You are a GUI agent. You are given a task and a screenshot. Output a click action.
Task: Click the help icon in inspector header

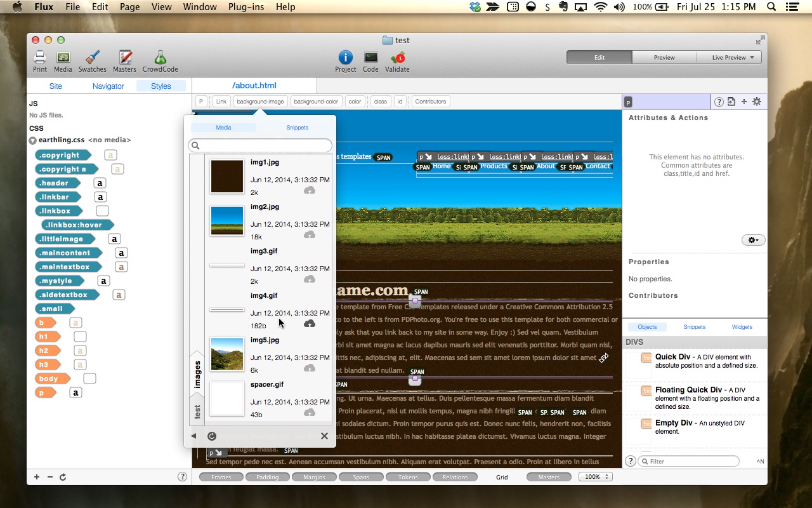click(719, 102)
